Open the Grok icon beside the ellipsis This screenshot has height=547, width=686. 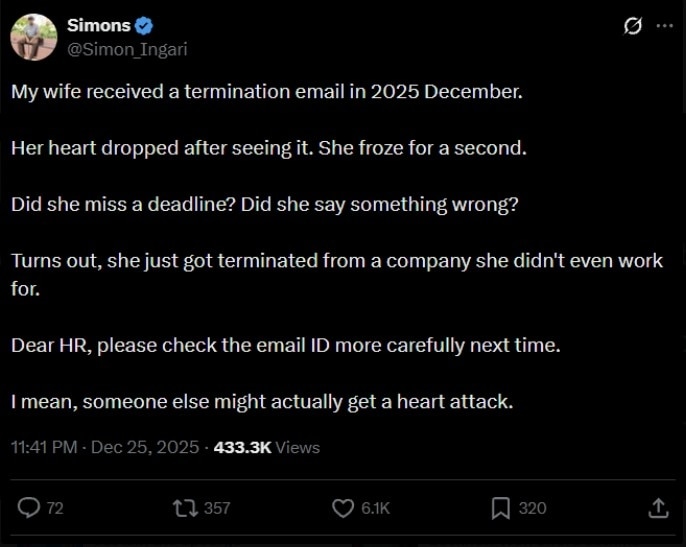(x=632, y=26)
